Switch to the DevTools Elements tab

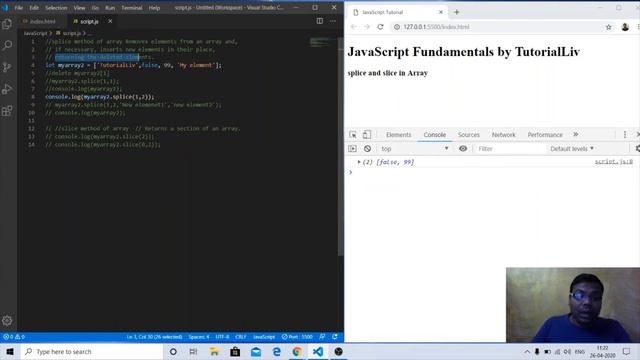(x=398, y=135)
